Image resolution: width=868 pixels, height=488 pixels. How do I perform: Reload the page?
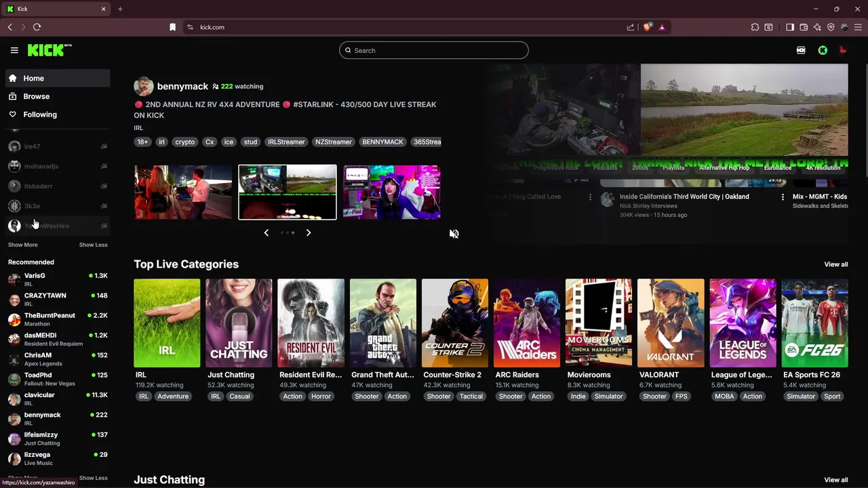pyautogui.click(x=37, y=27)
